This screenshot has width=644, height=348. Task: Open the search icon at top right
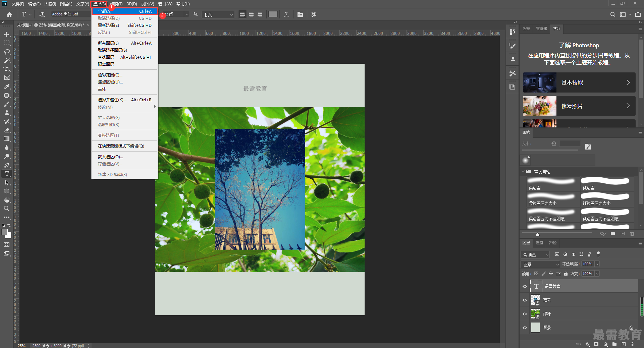[x=613, y=14]
